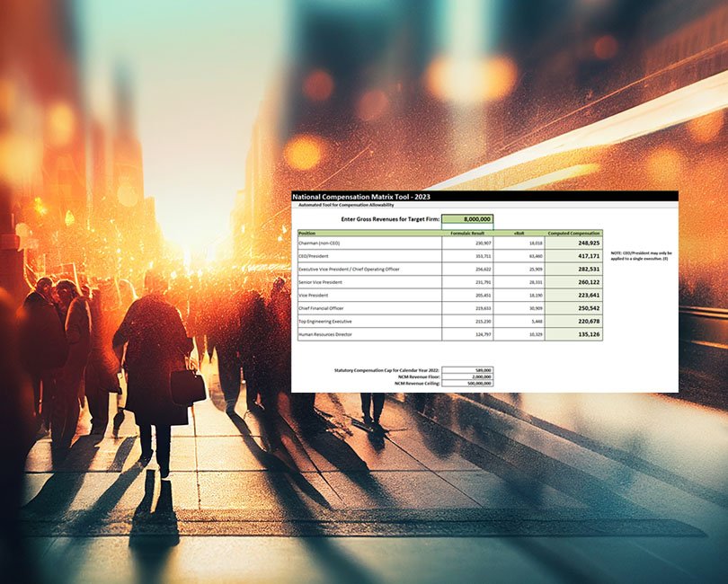Select the Human Resources Director row label
The image size is (728, 584).
(369, 334)
